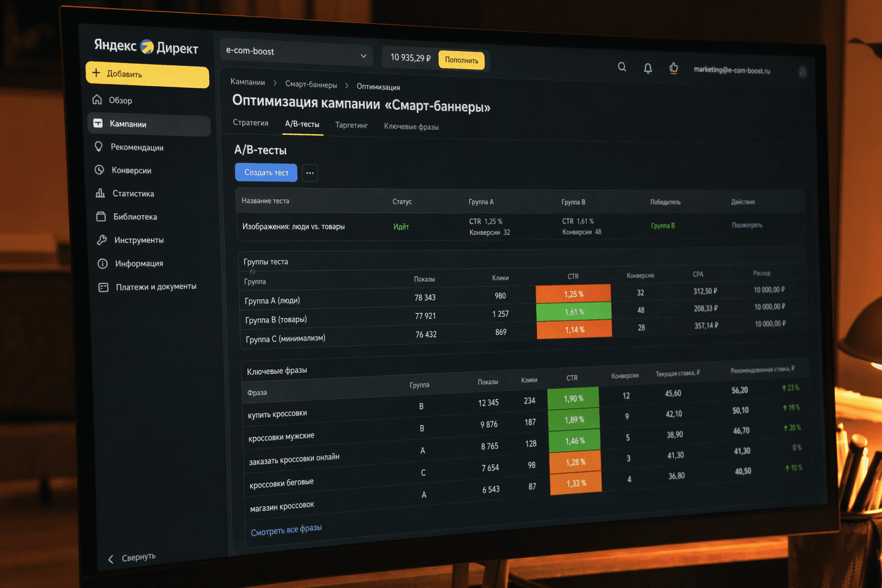The image size is (882, 588).
Task: Open the three-dots more menu
Action: (x=310, y=173)
